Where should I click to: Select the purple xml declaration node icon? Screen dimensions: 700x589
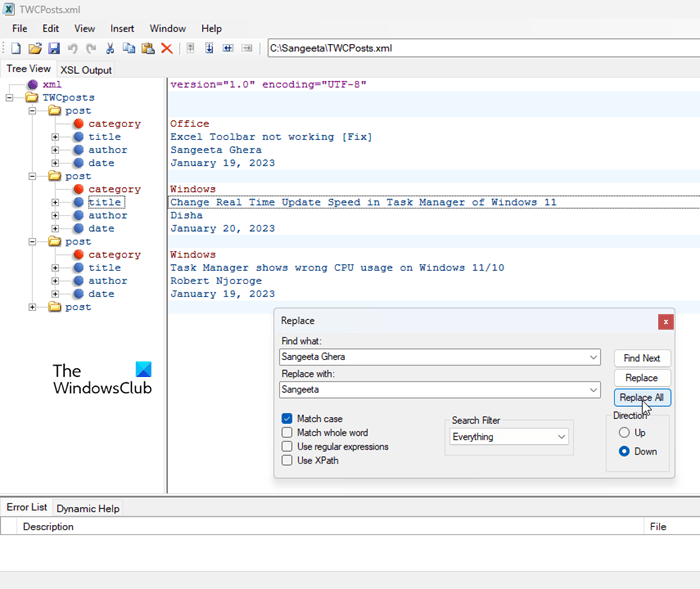click(33, 84)
